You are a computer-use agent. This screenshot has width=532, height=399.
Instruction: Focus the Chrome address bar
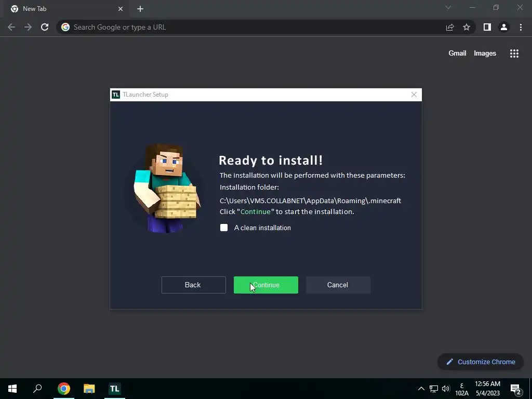[265, 27]
